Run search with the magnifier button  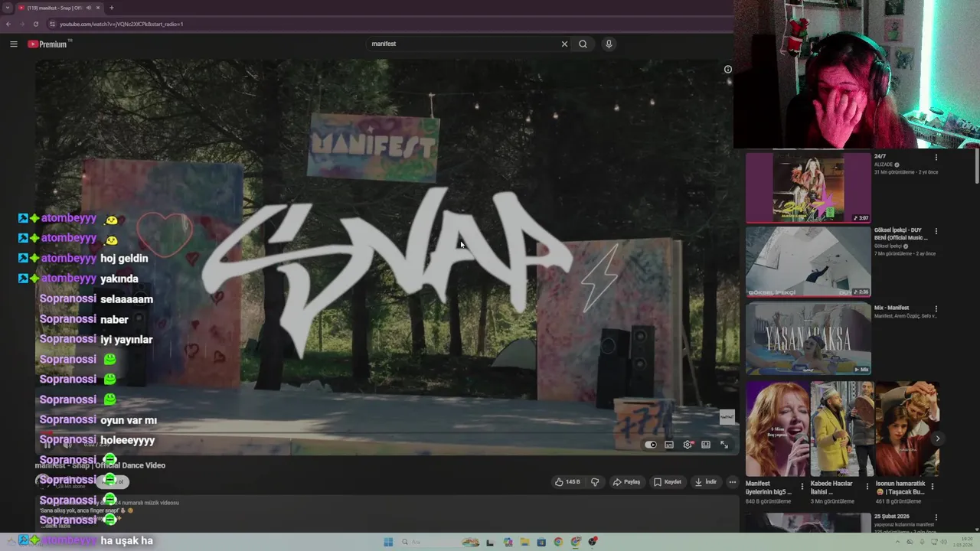tap(583, 44)
